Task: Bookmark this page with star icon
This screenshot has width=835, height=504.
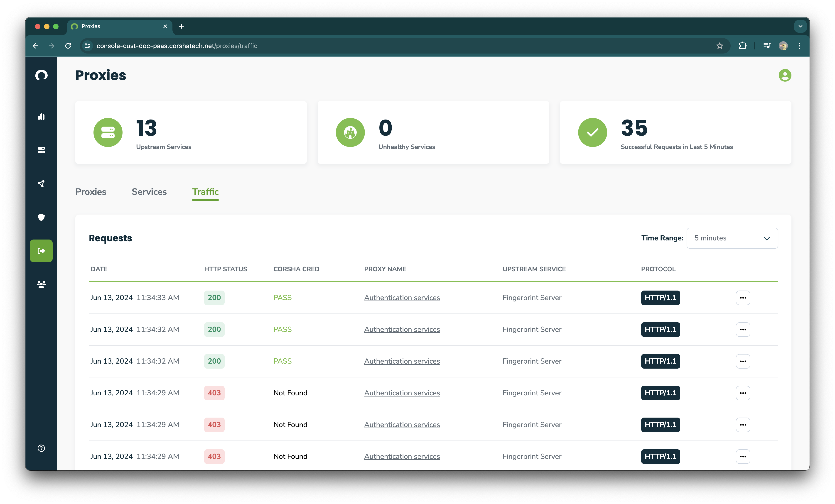Action: coord(720,46)
